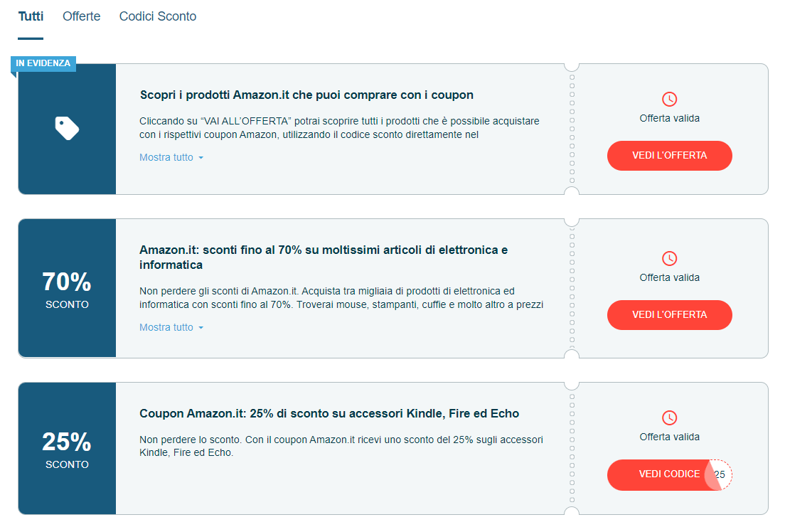Reveal the code with VEDI CODICE
Screen dimensions: 785x532
coord(658,474)
